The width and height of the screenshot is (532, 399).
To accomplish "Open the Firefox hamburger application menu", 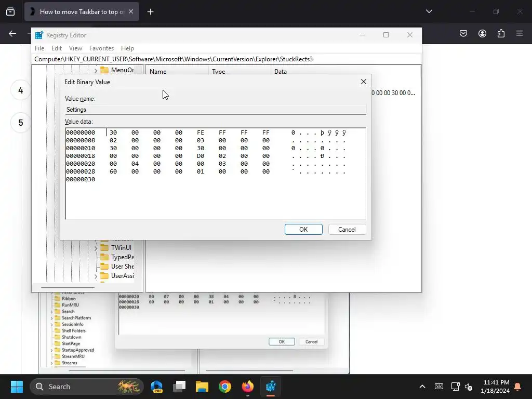I will point(520,33).
